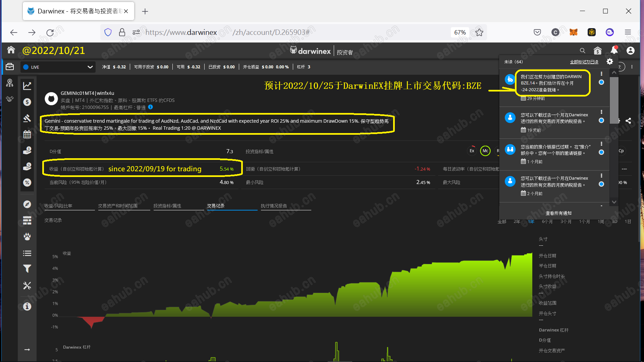
Task: Toggle read status of 2 个月前 notification
Action: tap(601, 184)
